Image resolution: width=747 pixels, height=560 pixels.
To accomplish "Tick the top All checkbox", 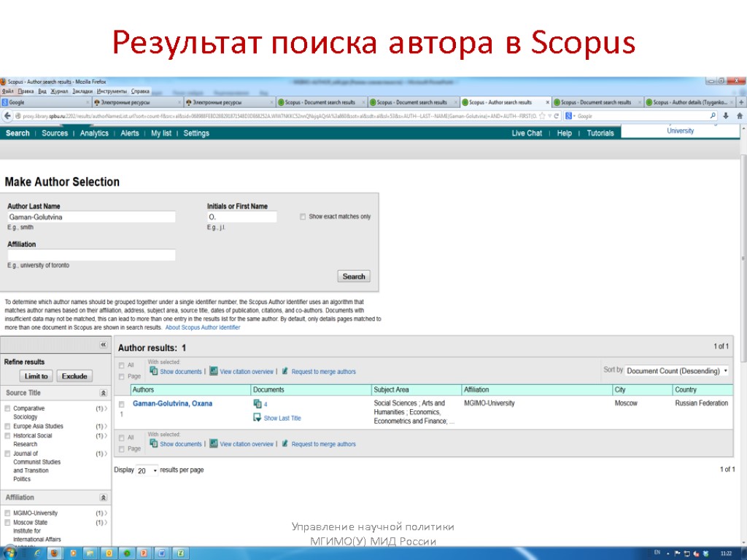I will 122,365.
